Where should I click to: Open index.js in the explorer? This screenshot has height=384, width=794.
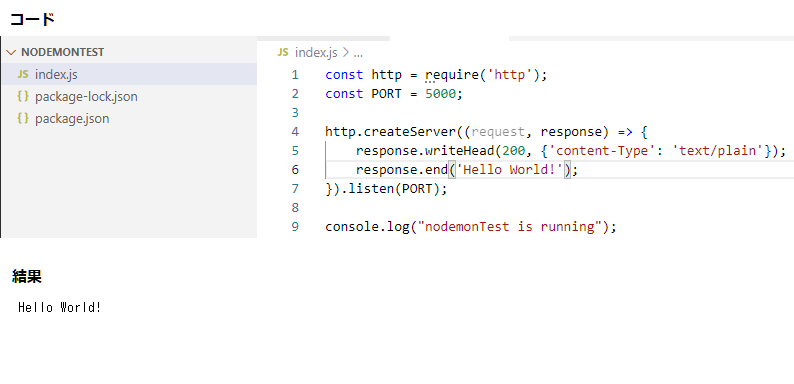click(129, 74)
